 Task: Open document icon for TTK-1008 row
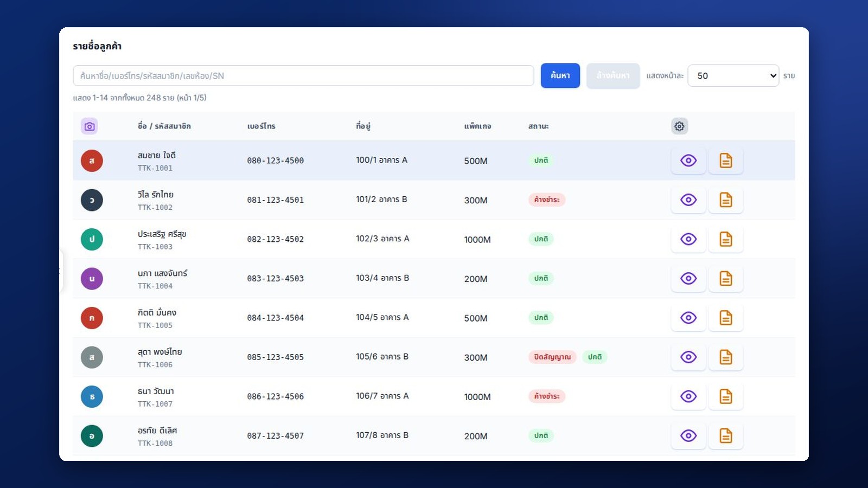click(x=726, y=436)
